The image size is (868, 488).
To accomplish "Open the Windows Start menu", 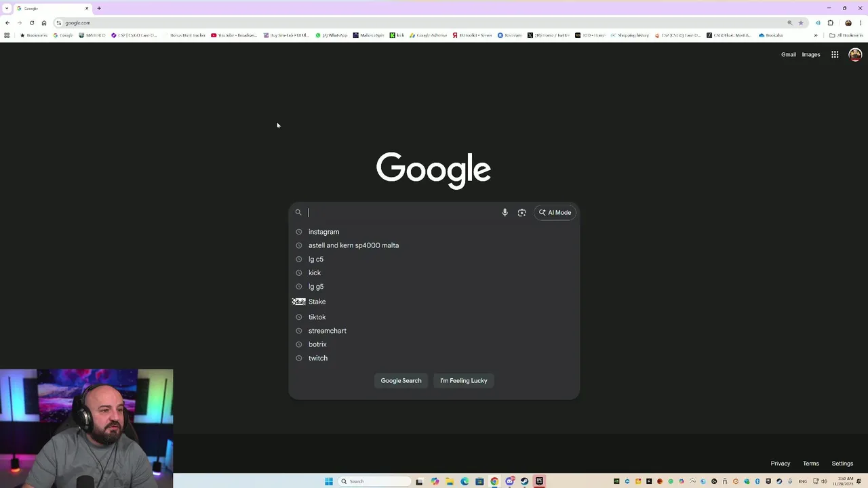I will coord(329,481).
